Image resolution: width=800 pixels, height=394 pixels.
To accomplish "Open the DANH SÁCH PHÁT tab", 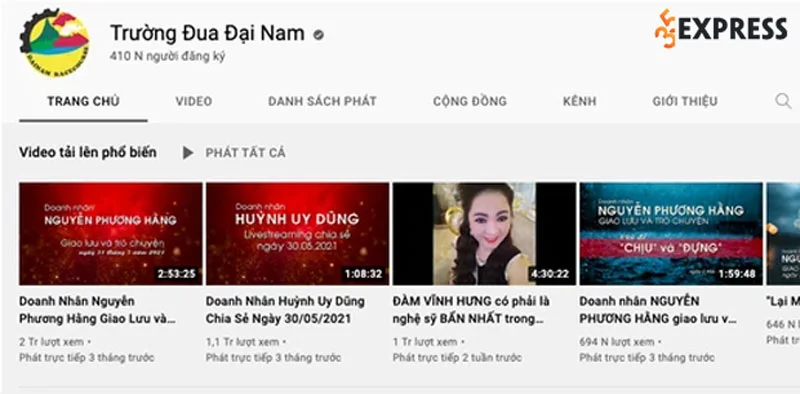I will (x=322, y=101).
